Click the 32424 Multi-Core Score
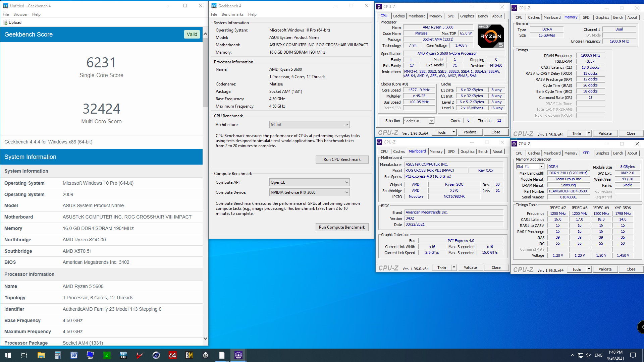The image size is (644, 362). [101, 109]
